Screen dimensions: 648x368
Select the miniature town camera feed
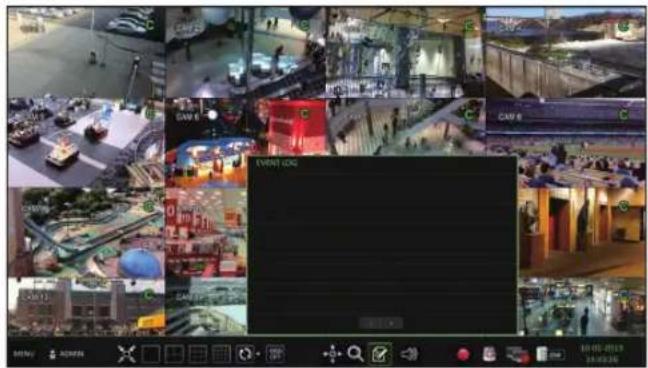(86, 232)
